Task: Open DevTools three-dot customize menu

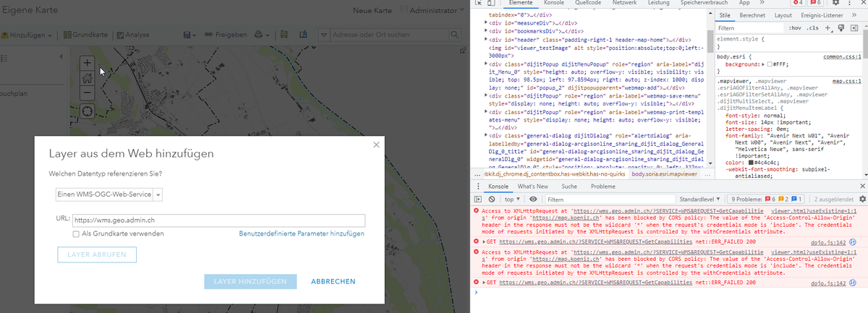Action: click(851, 4)
